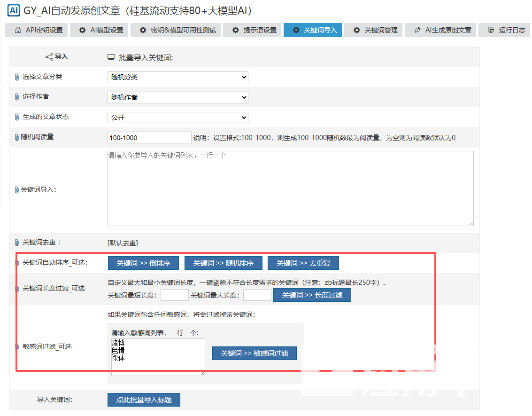Viewport: 532px width, 416px height.
Task: Open the 选择文章分类 dropdown
Action: tap(177, 77)
